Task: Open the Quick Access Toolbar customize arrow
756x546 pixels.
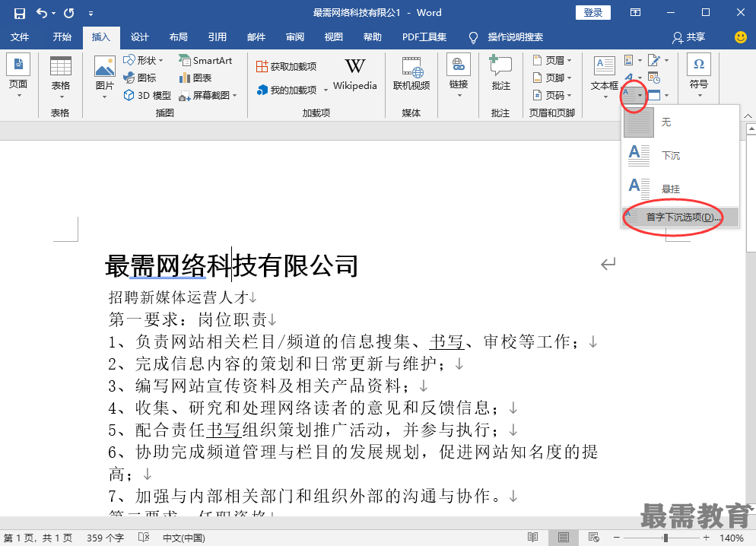Action: (91, 14)
